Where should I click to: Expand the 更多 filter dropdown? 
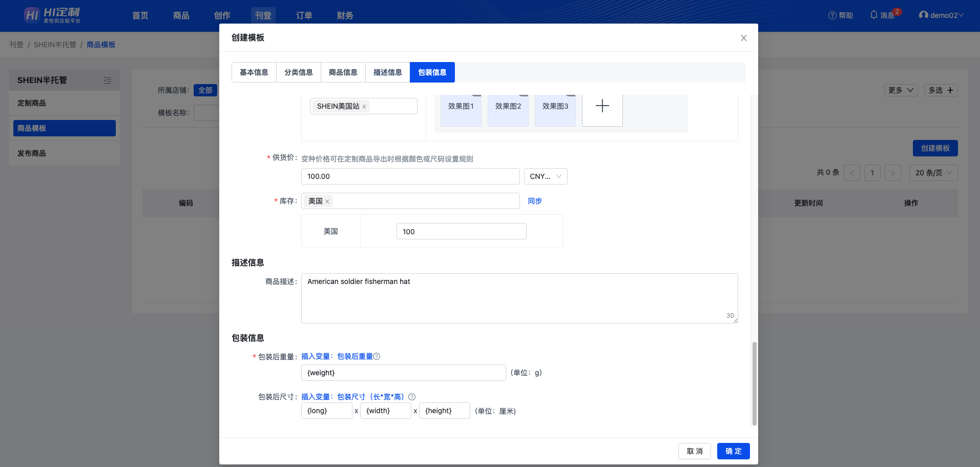pyautogui.click(x=901, y=90)
